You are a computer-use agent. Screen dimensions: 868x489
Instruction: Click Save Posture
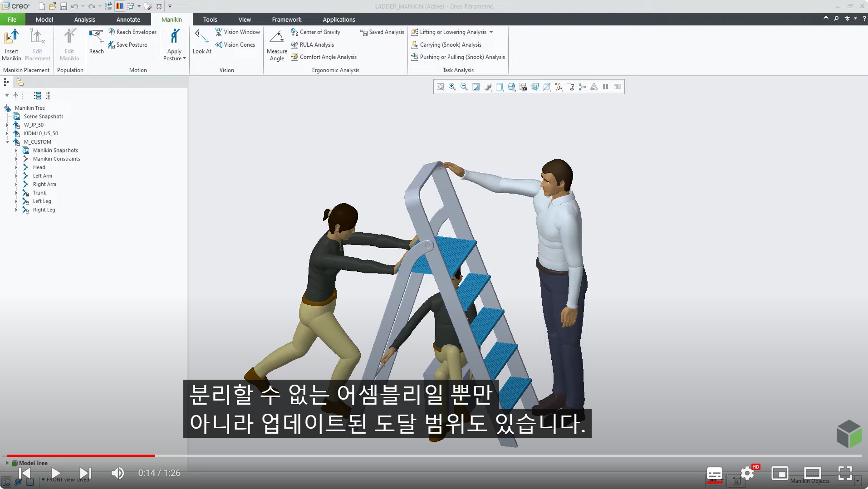tap(128, 44)
